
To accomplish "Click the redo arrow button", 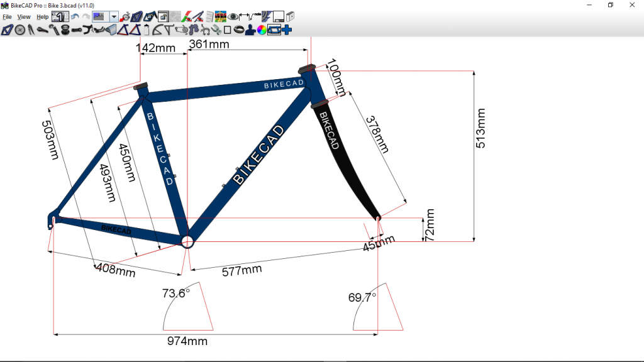I will tap(86, 17).
